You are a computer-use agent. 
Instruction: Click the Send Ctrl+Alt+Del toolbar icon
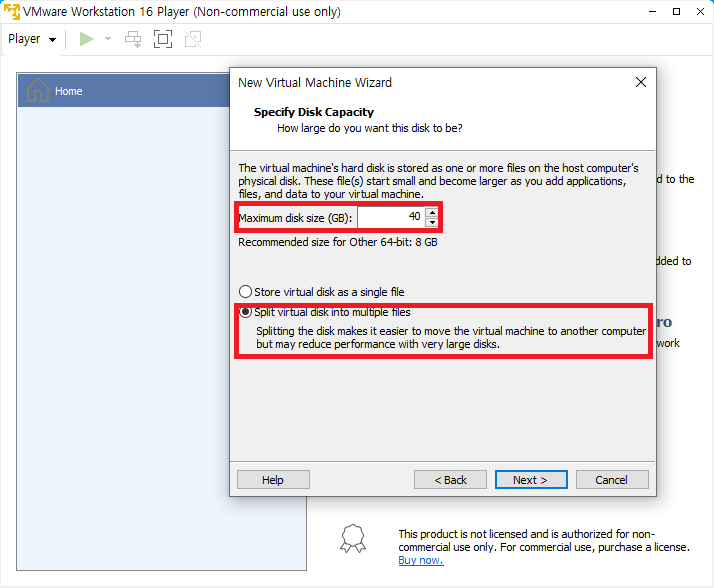pyautogui.click(x=133, y=39)
